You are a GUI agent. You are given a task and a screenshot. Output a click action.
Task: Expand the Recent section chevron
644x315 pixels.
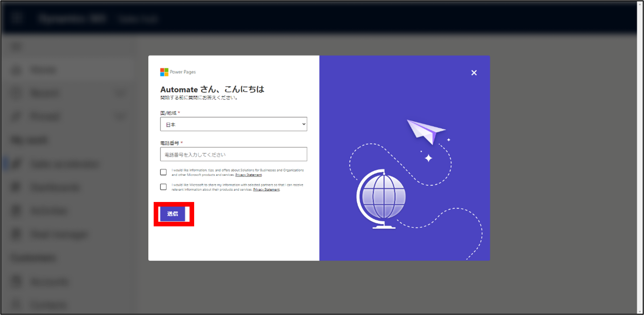(x=120, y=93)
